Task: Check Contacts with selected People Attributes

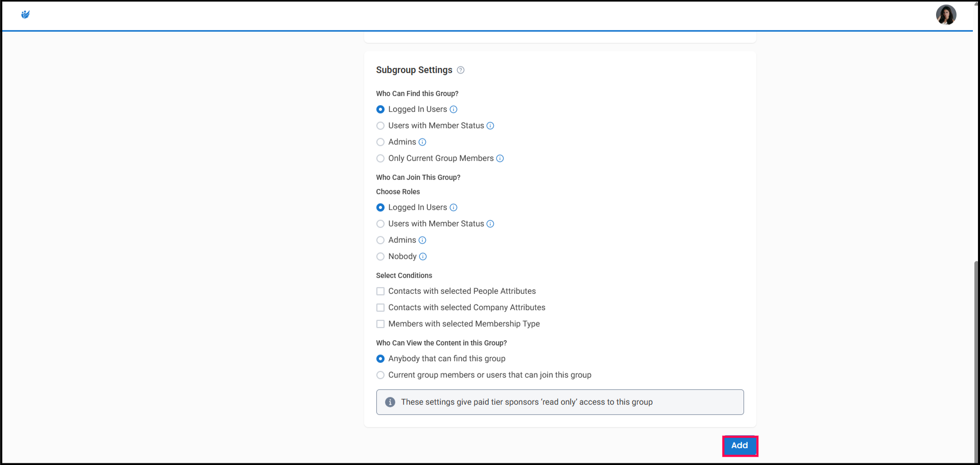Action: 380,291
